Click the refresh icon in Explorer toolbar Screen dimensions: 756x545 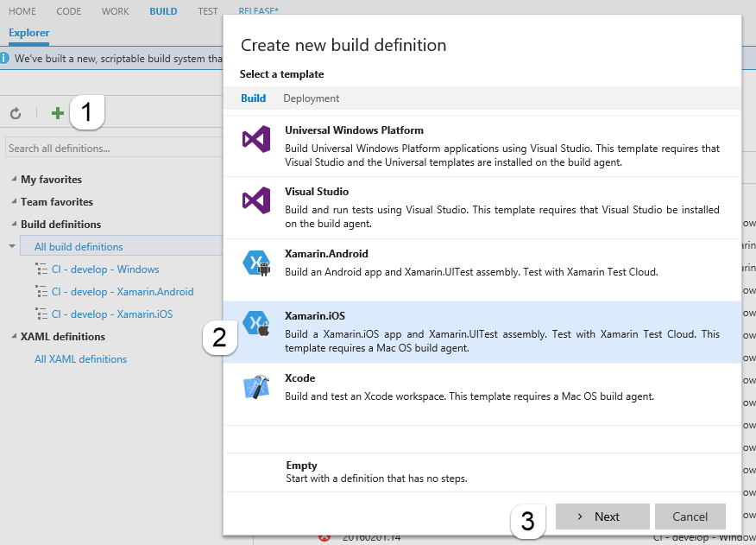click(x=16, y=113)
